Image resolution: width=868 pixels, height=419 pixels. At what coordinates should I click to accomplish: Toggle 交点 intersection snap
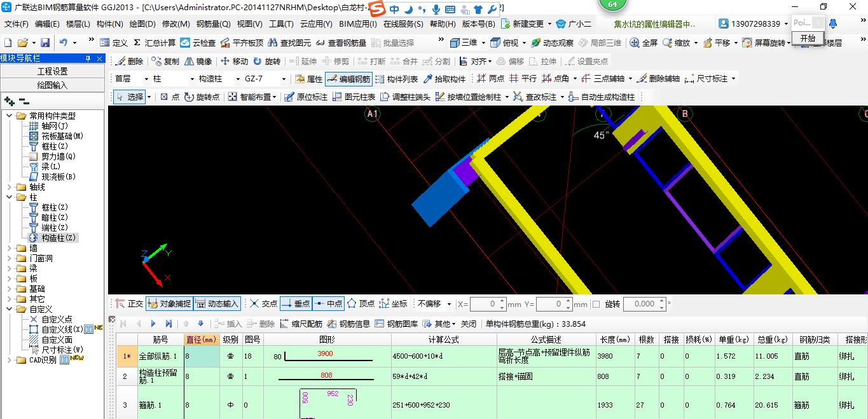coord(263,304)
